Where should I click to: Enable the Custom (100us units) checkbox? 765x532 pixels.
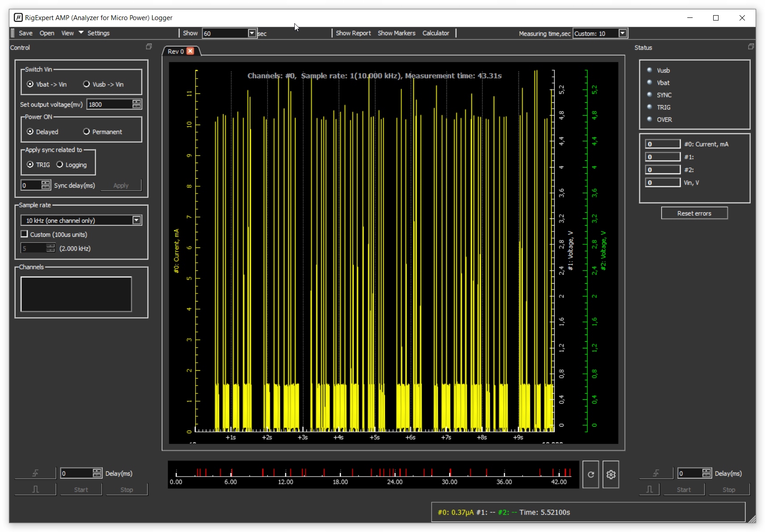click(x=25, y=234)
